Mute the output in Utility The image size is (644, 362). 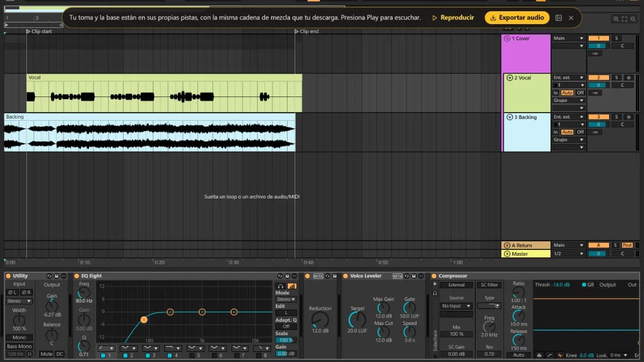coord(47,354)
